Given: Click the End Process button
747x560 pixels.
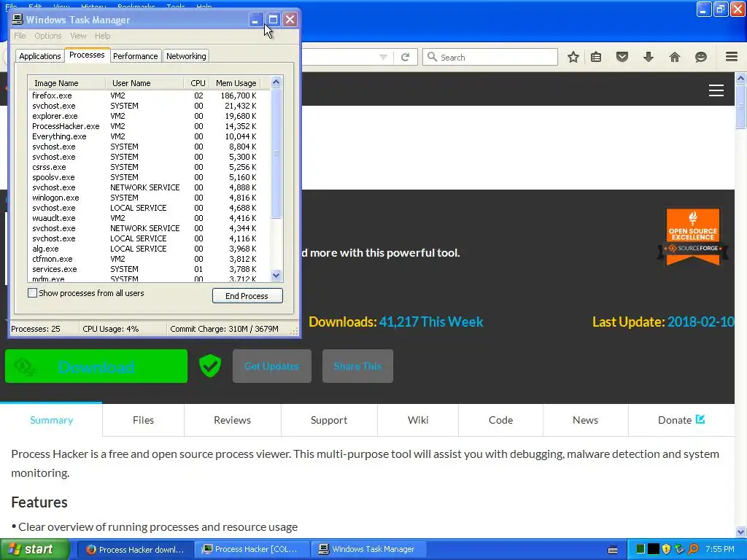Looking at the screenshot, I should [x=247, y=296].
